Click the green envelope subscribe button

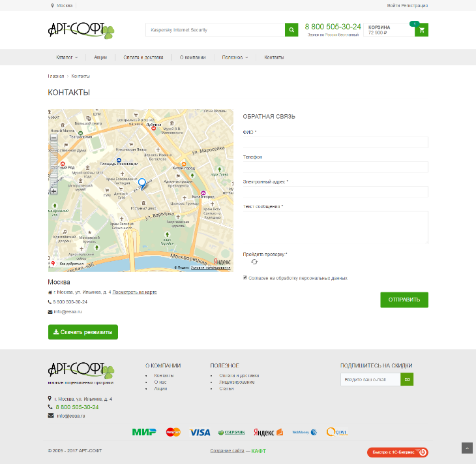click(407, 379)
